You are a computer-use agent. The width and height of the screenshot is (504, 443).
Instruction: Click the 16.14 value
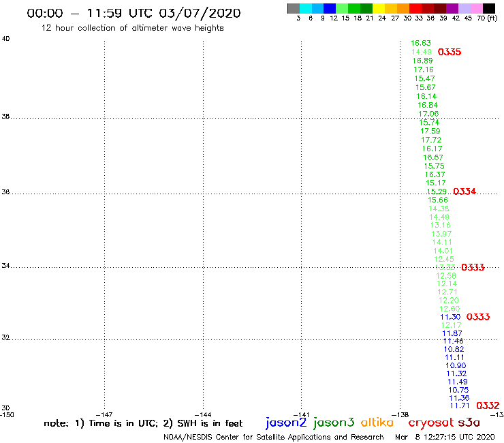tap(427, 96)
